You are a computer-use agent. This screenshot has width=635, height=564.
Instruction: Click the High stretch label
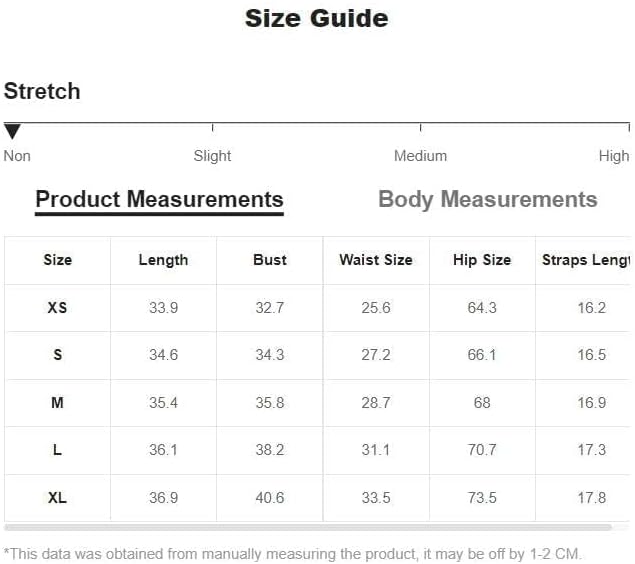(x=614, y=156)
